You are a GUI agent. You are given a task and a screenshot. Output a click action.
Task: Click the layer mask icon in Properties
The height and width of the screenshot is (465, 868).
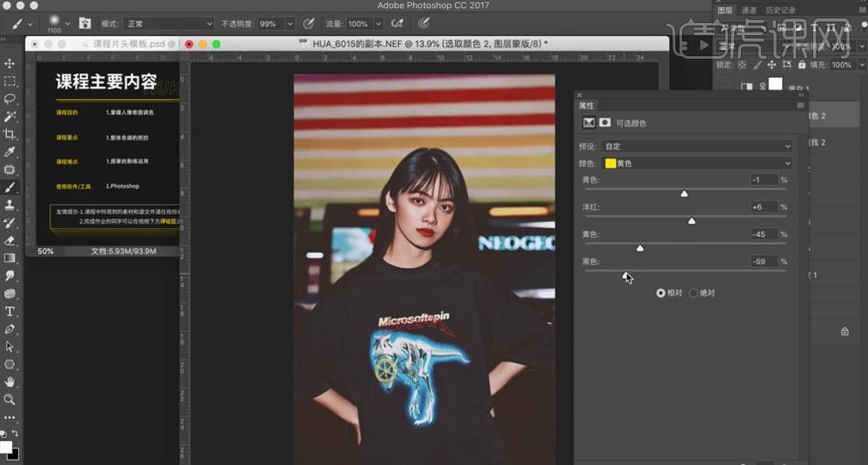pyautogui.click(x=605, y=123)
